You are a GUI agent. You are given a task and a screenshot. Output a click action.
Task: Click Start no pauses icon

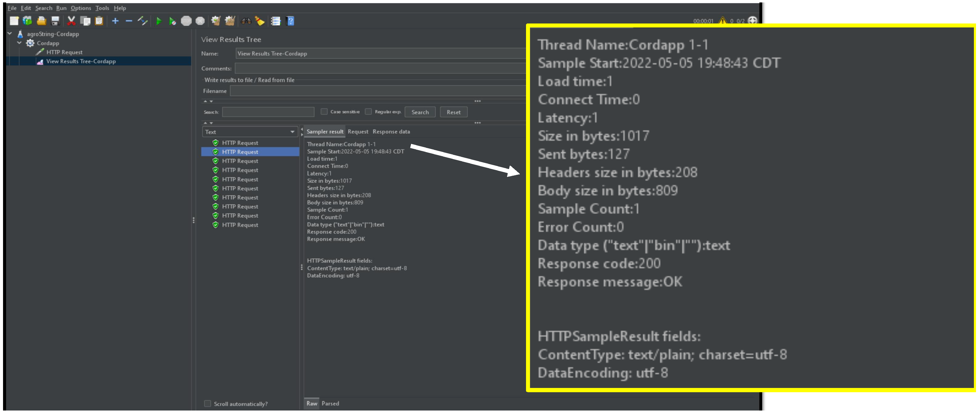click(172, 21)
